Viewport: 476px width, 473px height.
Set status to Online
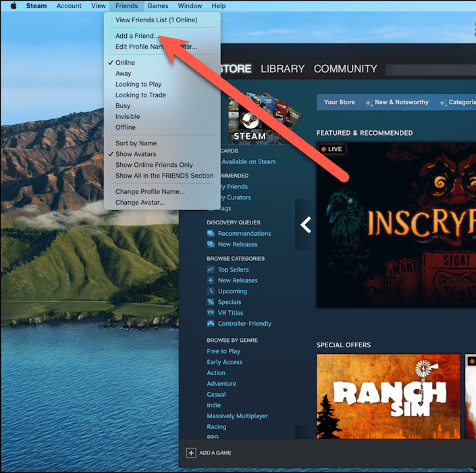[x=125, y=63]
